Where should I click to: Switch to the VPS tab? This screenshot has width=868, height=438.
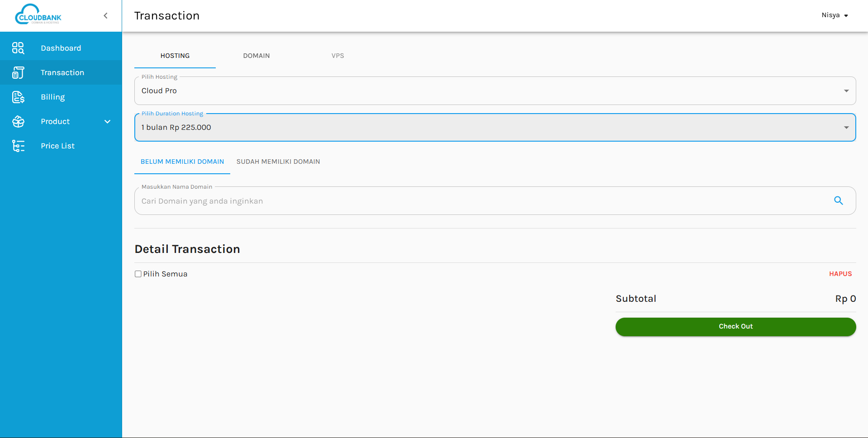pos(337,56)
